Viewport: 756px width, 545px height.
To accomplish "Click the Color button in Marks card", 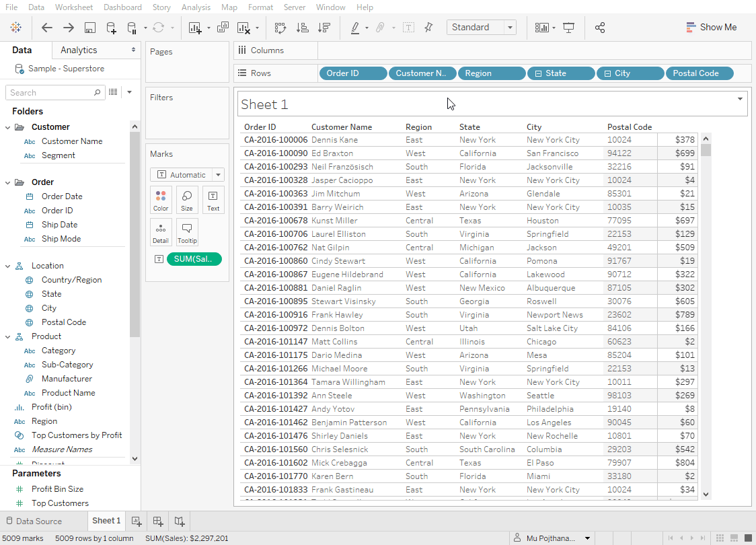I will [x=161, y=200].
